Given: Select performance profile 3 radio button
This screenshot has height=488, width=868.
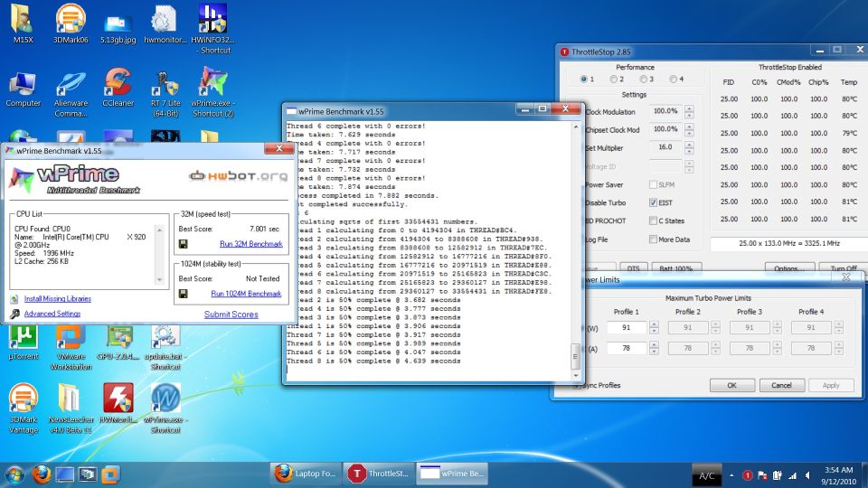Looking at the screenshot, I should pos(643,80).
